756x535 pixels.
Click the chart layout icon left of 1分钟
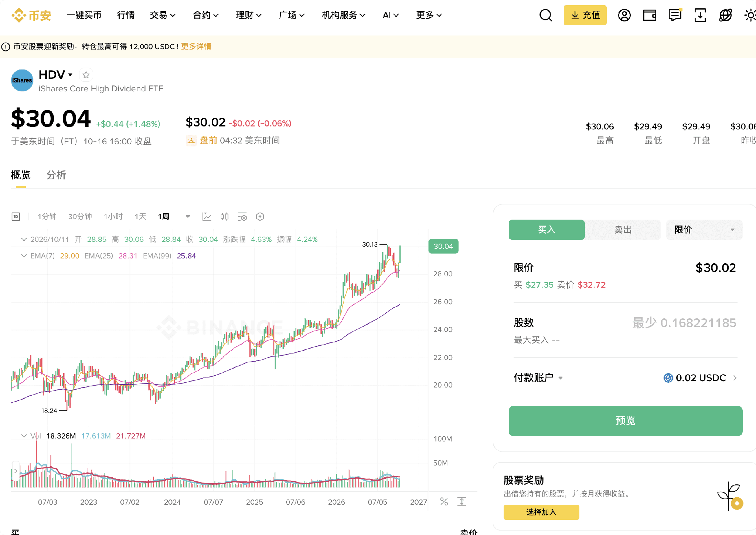point(16,217)
